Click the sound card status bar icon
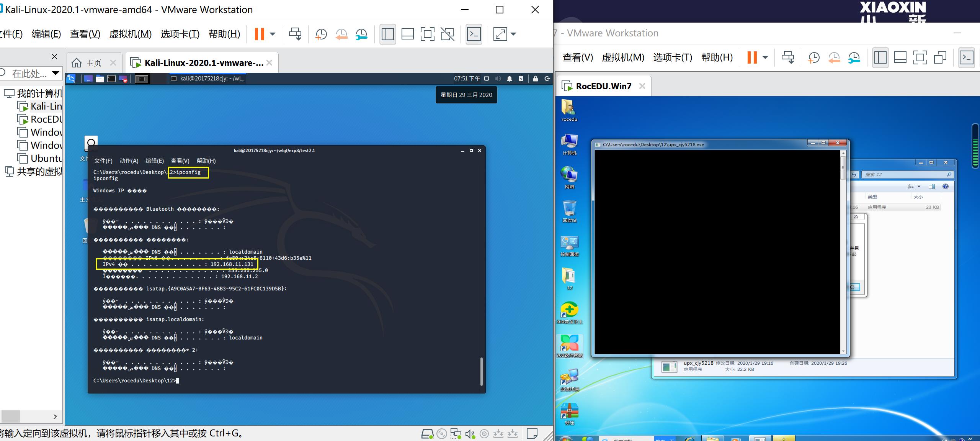Image resolution: width=980 pixels, height=441 pixels. 470,434
